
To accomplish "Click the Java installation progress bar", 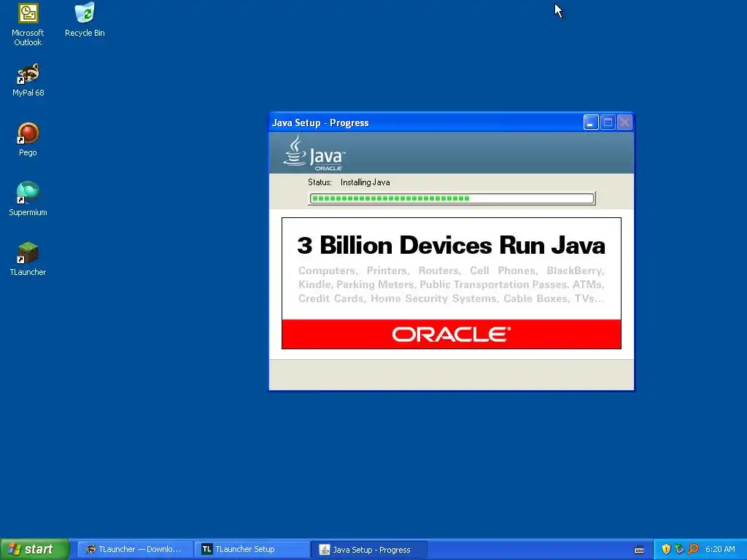I will click(452, 198).
